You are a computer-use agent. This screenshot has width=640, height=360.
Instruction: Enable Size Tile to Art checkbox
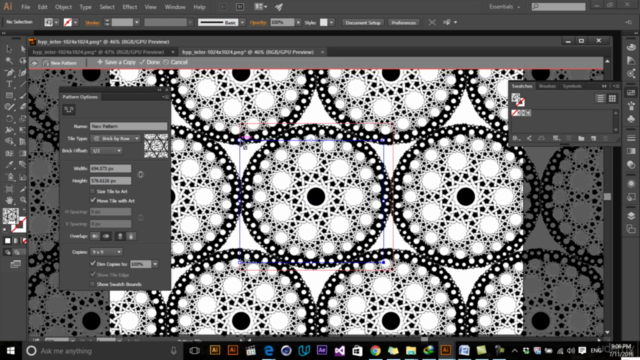[92, 191]
